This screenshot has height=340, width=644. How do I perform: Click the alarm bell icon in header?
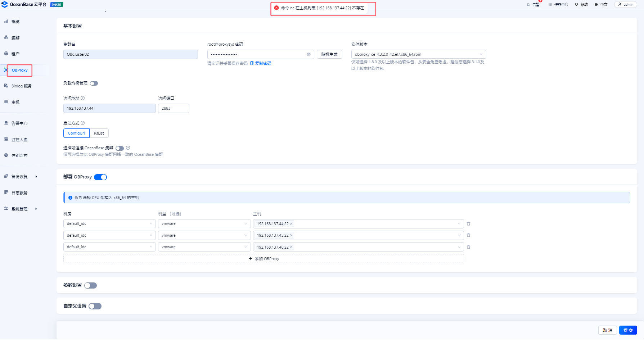click(x=528, y=5)
